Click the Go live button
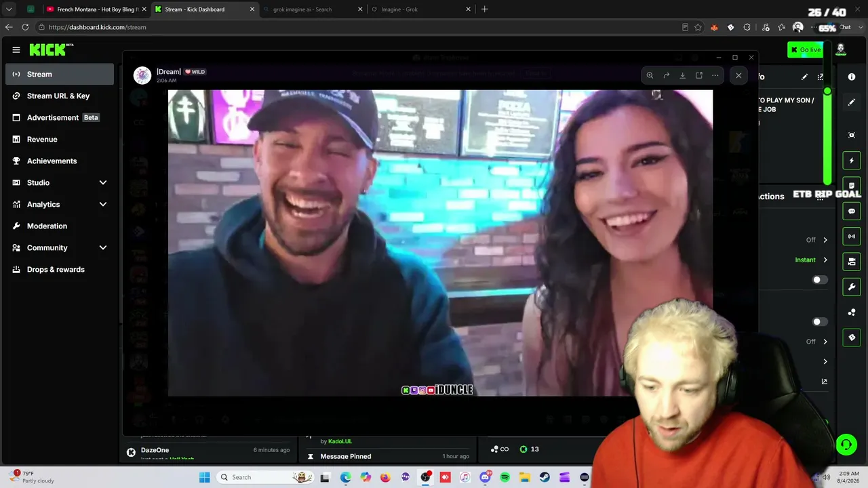The height and width of the screenshot is (488, 868). [x=806, y=49]
